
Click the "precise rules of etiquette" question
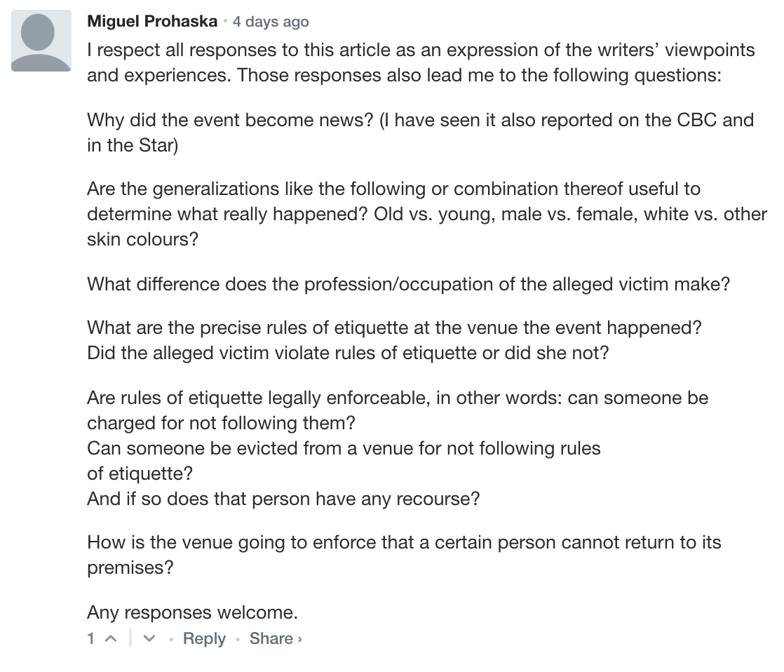(x=395, y=328)
